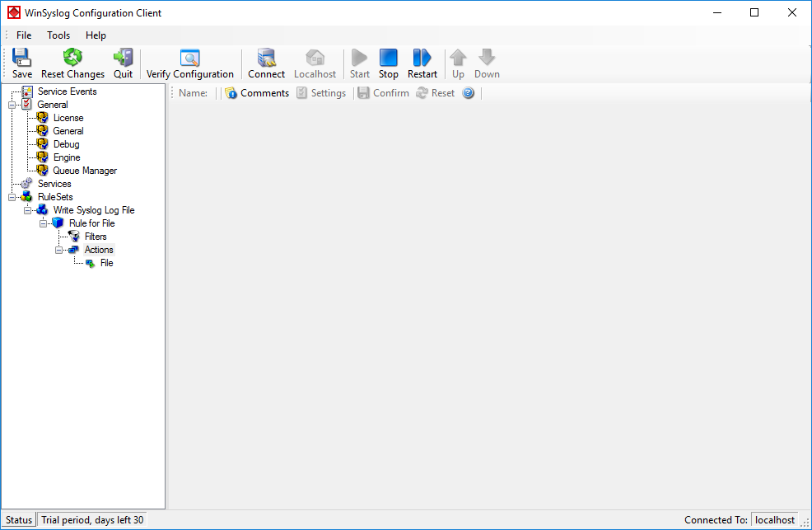Open the Comments button in the panel toolbar
Screen dimensions: 812x530
click(258, 93)
